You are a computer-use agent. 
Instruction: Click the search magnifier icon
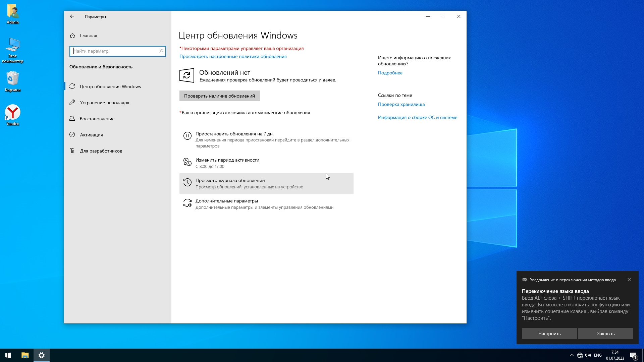(161, 51)
